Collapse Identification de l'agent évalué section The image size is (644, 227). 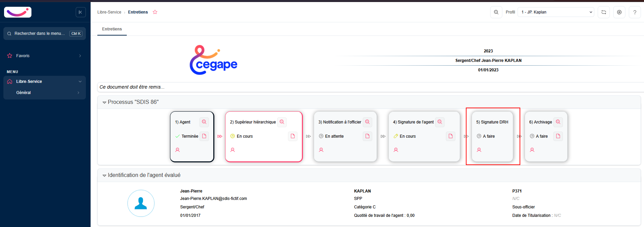[x=104, y=176]
